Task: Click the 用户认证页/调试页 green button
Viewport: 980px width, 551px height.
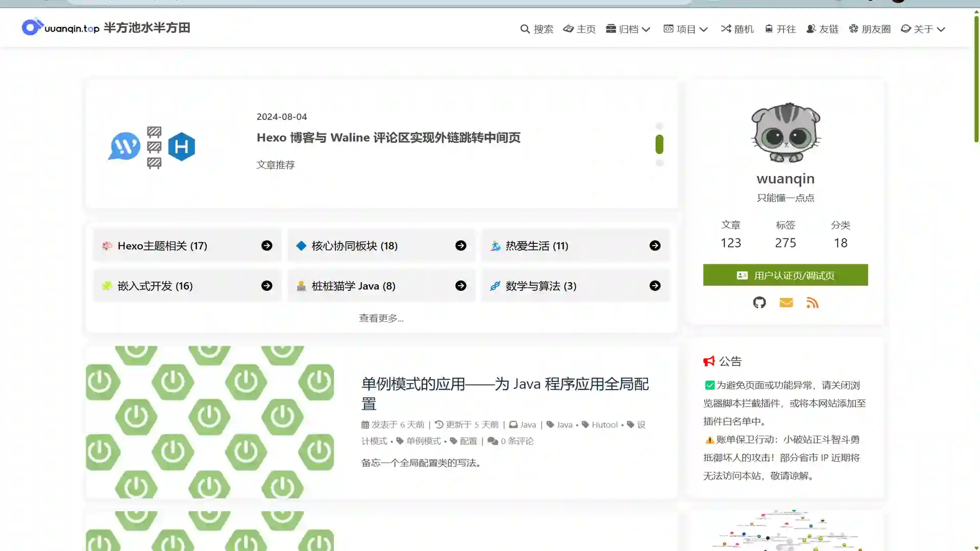Action: (785, 275)
